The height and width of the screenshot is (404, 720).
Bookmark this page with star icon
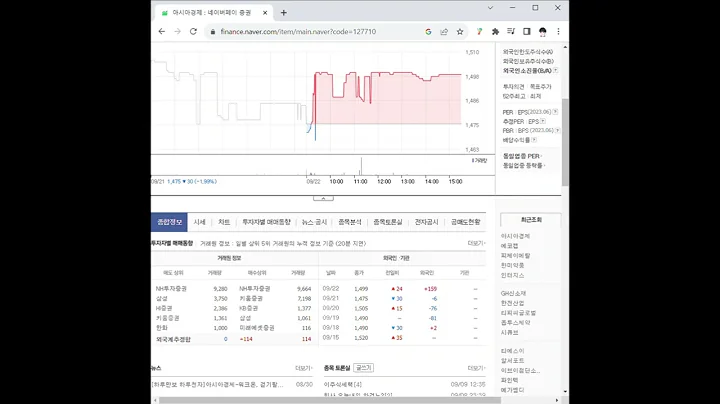(x=460, y=32)
